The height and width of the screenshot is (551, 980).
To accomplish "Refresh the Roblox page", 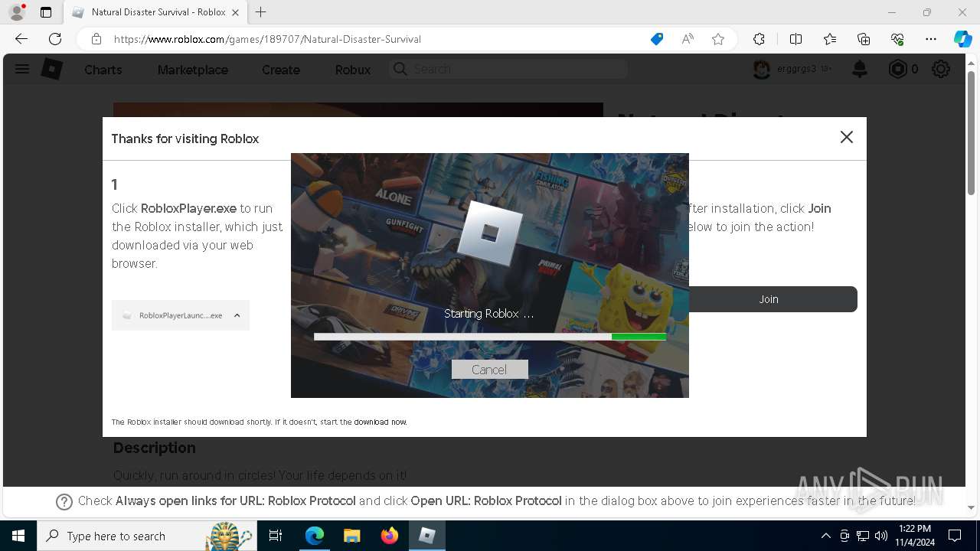I will 55,39.
